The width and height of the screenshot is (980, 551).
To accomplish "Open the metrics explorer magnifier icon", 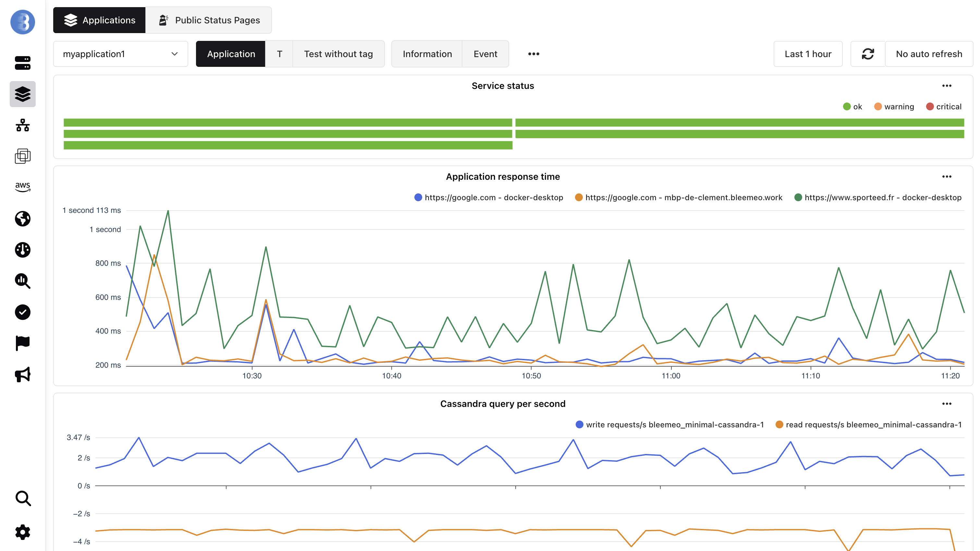I will (x=22, y=281).
